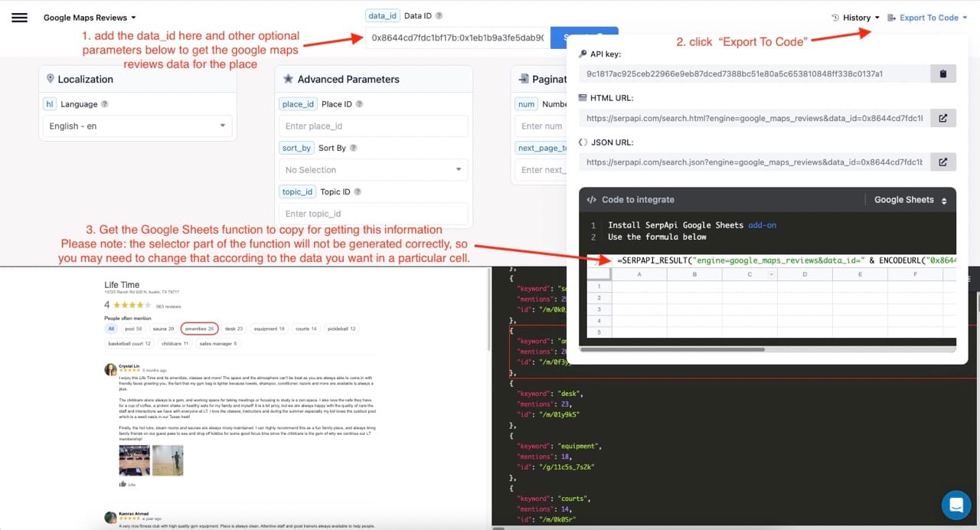The width and height of the screenshot is (980, 530).
Task: Click the Data ID help question icon
Action: 439,15
